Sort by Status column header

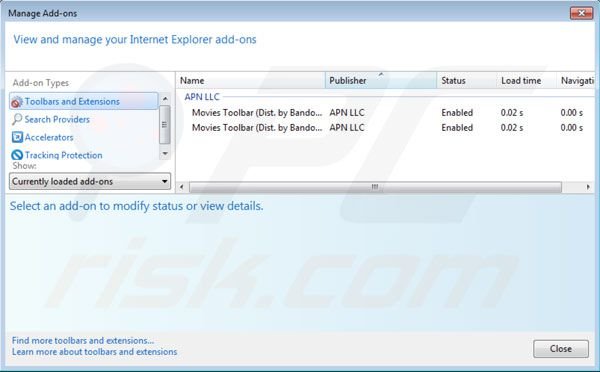467,80
